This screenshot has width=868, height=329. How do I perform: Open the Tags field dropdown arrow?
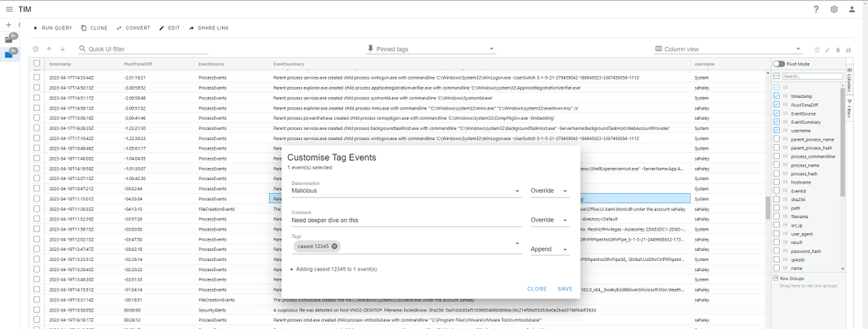[517, 244]
